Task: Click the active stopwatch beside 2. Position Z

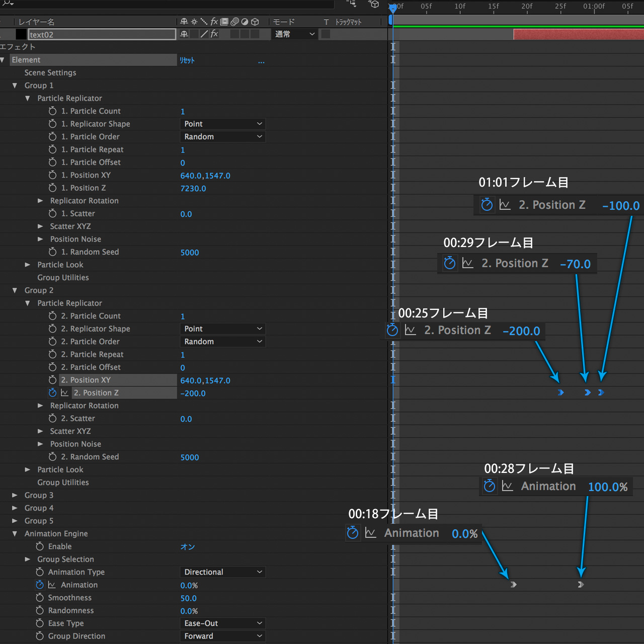Action: point(52,393)
